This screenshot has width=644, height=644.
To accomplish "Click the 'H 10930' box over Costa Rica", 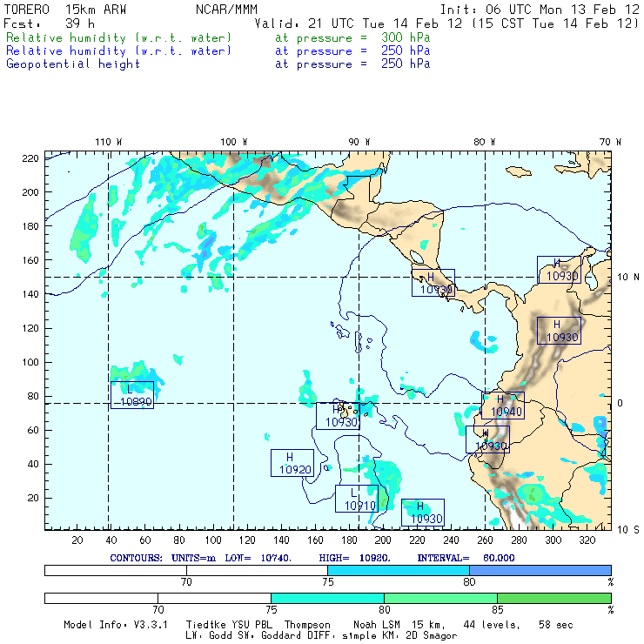I will 433,283.
